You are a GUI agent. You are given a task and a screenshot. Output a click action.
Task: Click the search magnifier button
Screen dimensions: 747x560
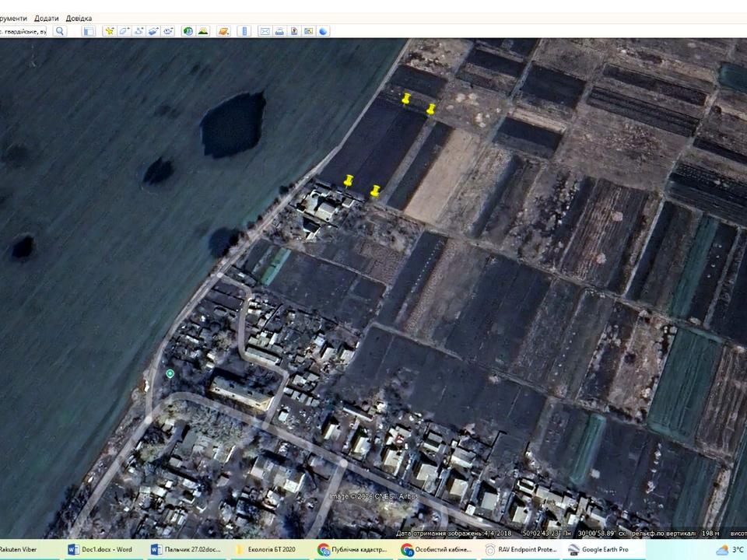click(x=60, y=31)
